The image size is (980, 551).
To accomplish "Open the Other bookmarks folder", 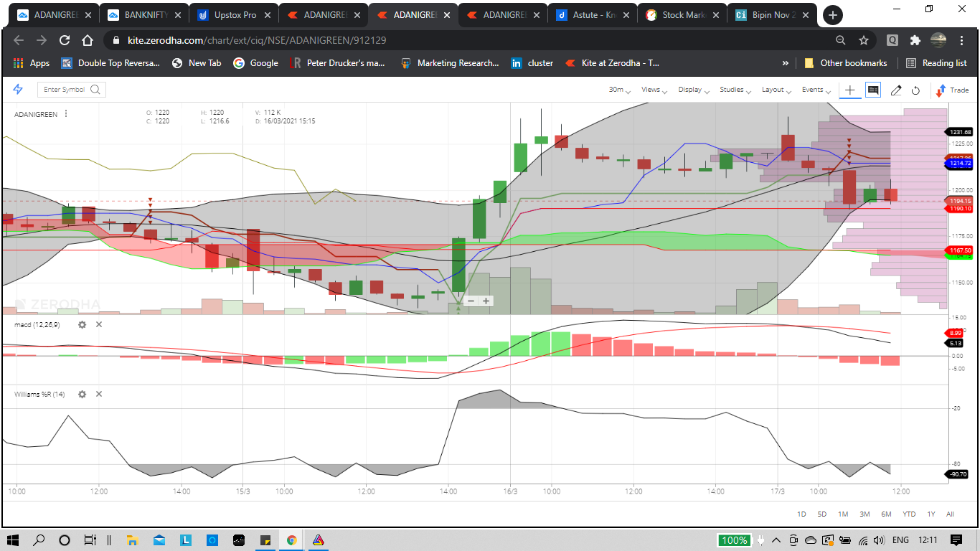I will (846, 63).
